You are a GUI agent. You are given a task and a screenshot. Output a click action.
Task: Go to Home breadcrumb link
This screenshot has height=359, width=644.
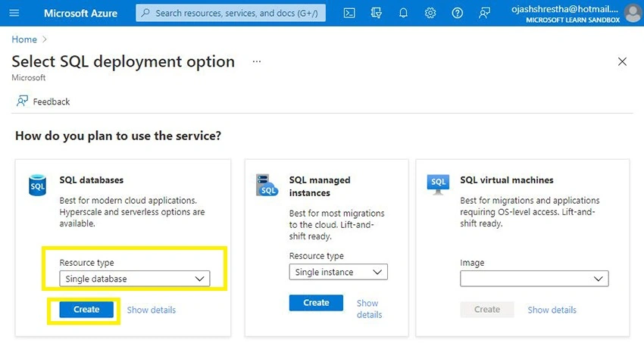point(24,39)
